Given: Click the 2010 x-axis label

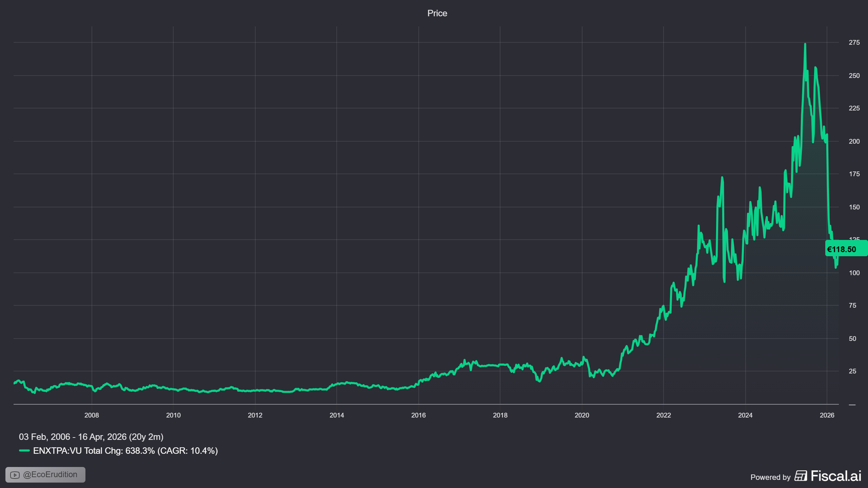Looking at the screenshot, I should pos(173,415).
